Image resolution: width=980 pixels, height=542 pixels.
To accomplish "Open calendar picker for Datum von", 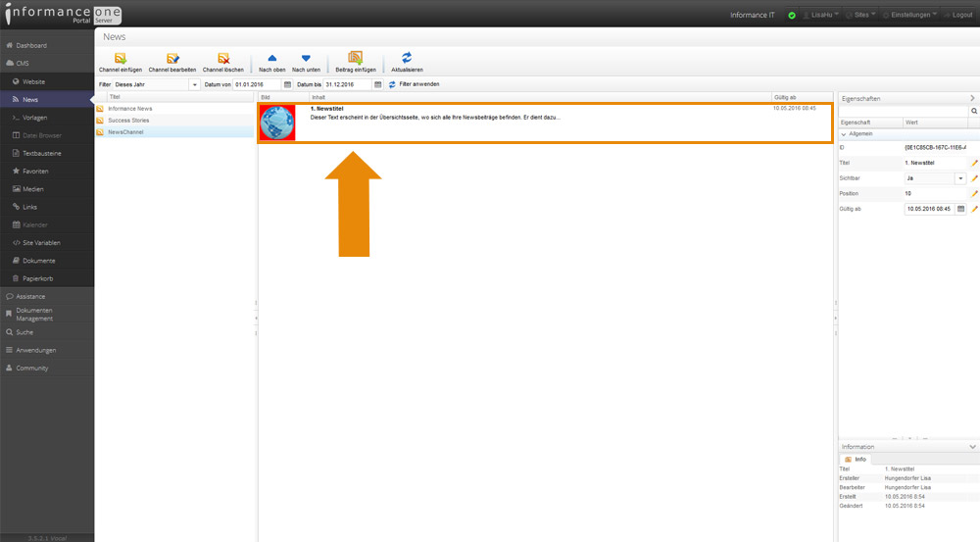I will pos(287,84).
